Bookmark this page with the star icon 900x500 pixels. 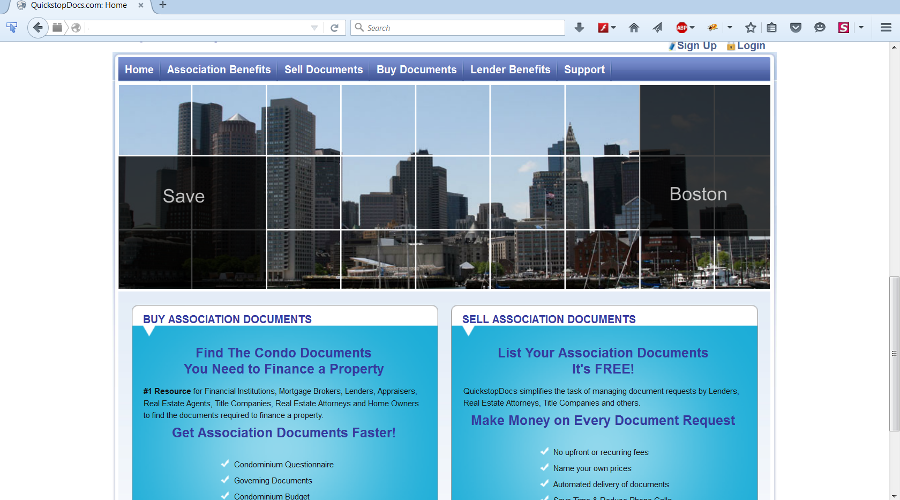(x=750, y=28)
